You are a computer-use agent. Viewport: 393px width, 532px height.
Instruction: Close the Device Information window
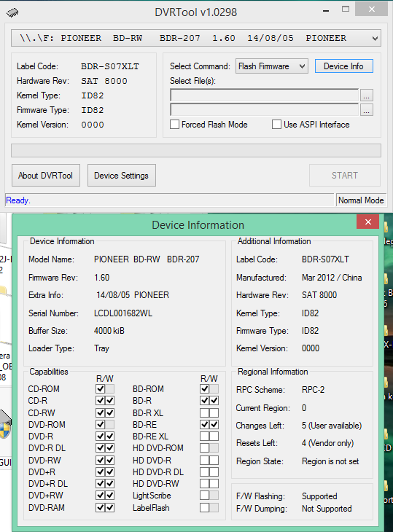coord(368,222)
